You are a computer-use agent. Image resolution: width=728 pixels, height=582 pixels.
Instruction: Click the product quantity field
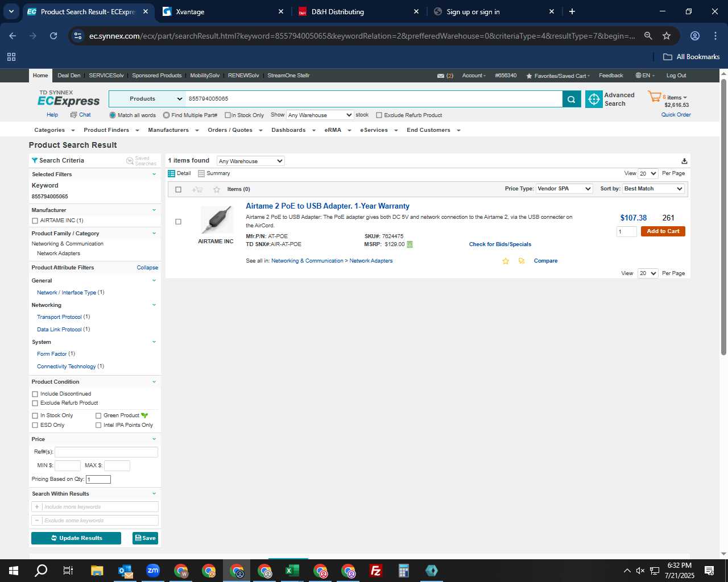tap(627, 232)
